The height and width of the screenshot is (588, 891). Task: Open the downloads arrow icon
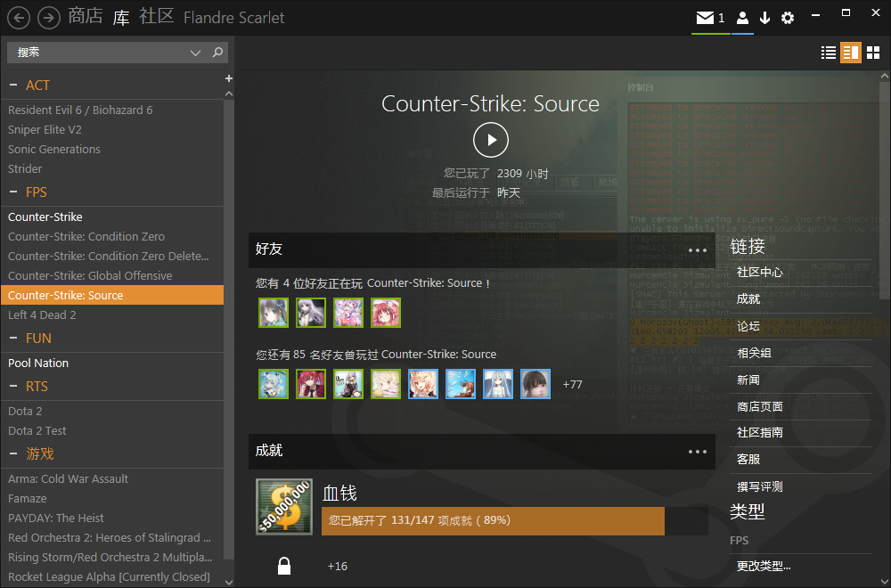pos(764,18)
